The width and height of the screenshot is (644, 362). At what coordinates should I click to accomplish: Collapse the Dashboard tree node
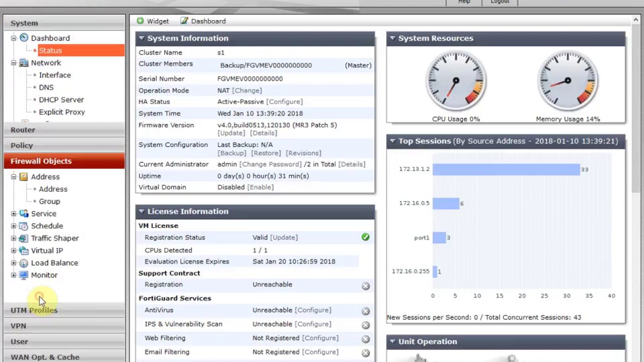[14, 38]
